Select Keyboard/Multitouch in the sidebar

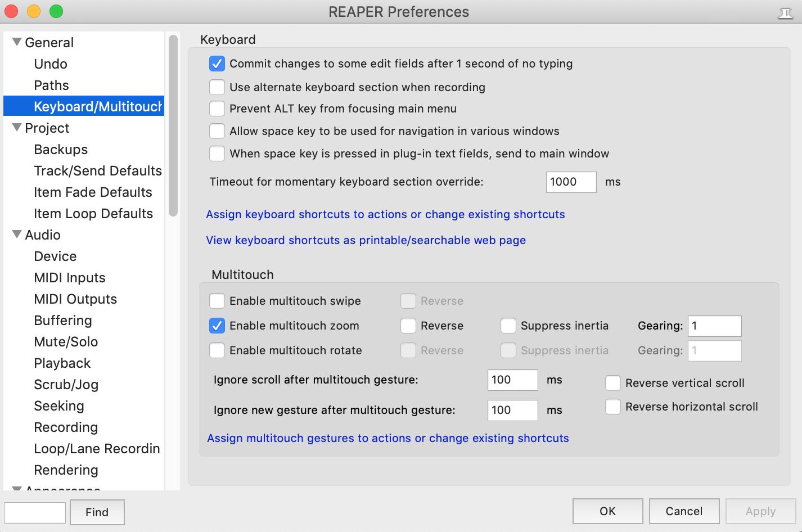(84, 106)
